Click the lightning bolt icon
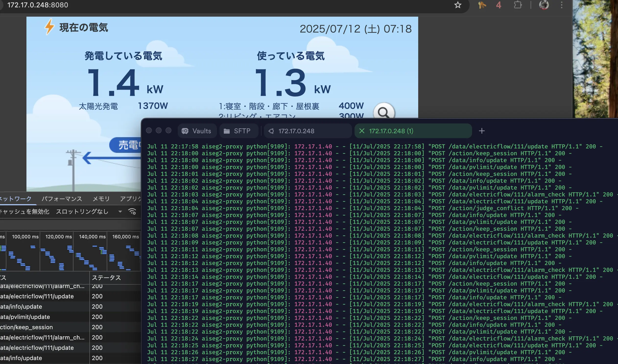The width and height of the screenshot is (618, 364). click(49, 27)
